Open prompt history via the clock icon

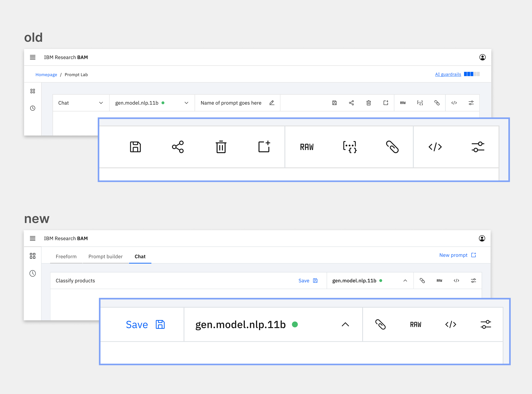(33, 108)
